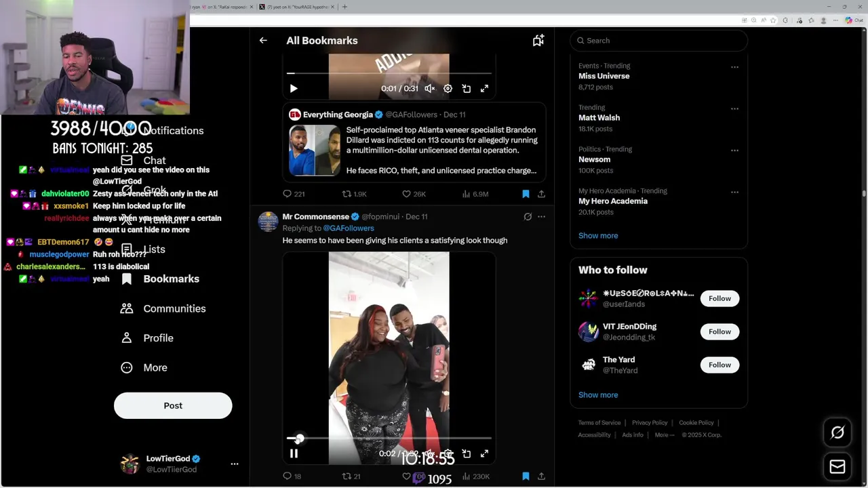868x488 pixels.
Task: Click the Post button
Action: tap(173, 405)
